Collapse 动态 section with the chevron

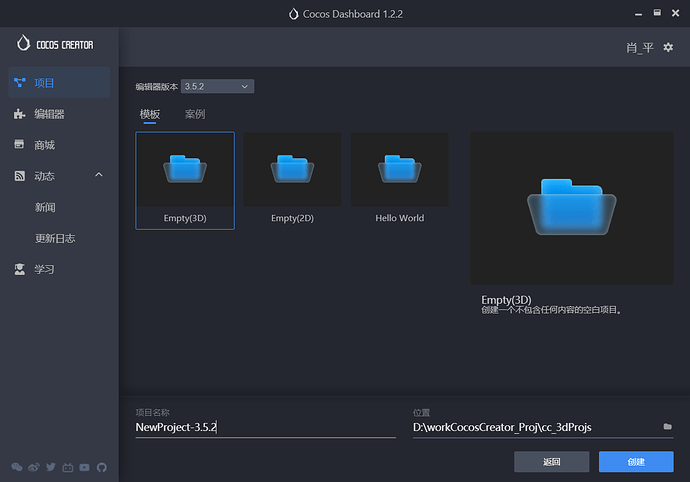tap(99, 175)
